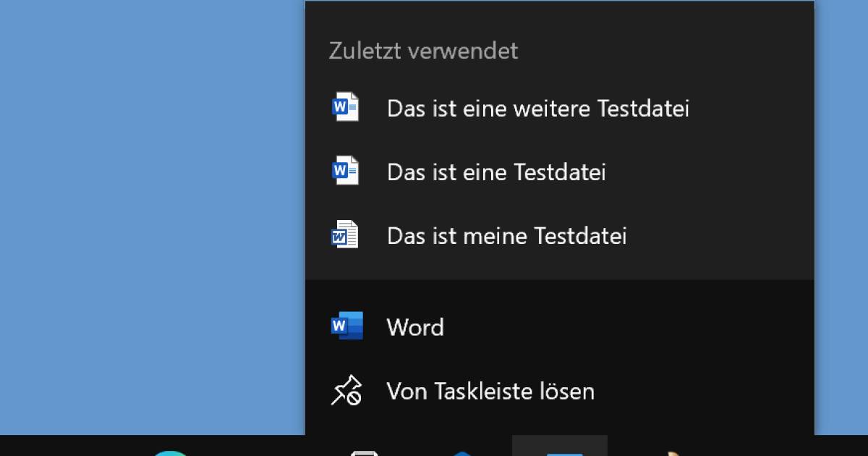
Task: Unpin Word by clicking "Von Taskleiste lösen"
Action: (x=490, y=391)
